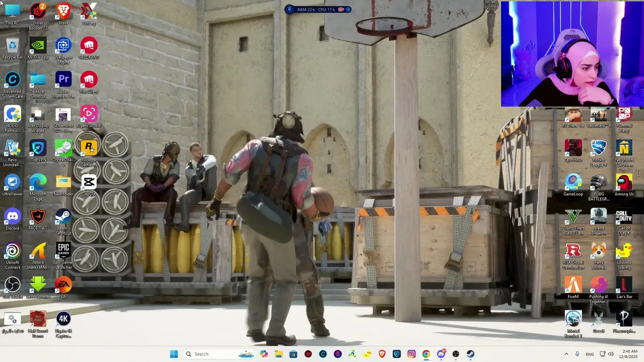Screen dimensions: 644x362
Task: Open This PC desktop icon
Action: [x=12, y=14]
